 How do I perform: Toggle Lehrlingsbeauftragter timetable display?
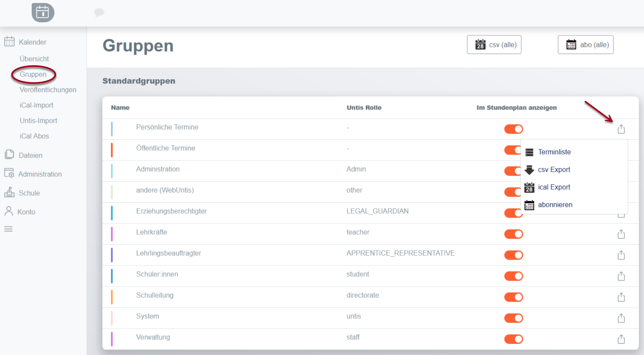(x=514, y=255)
